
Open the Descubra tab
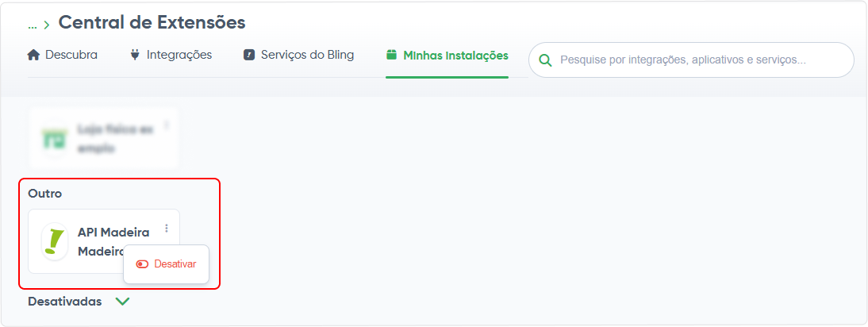point(63,55)
